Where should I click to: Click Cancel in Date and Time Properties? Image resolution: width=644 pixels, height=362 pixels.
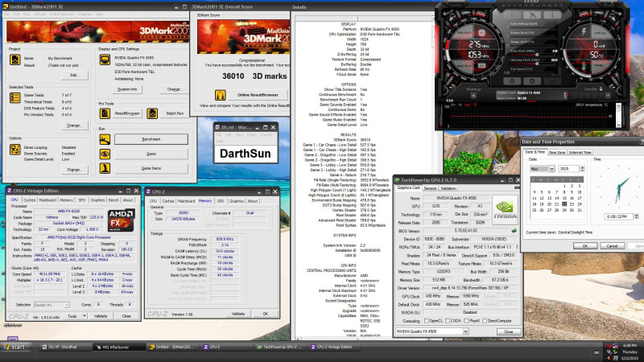click(612, 246)
